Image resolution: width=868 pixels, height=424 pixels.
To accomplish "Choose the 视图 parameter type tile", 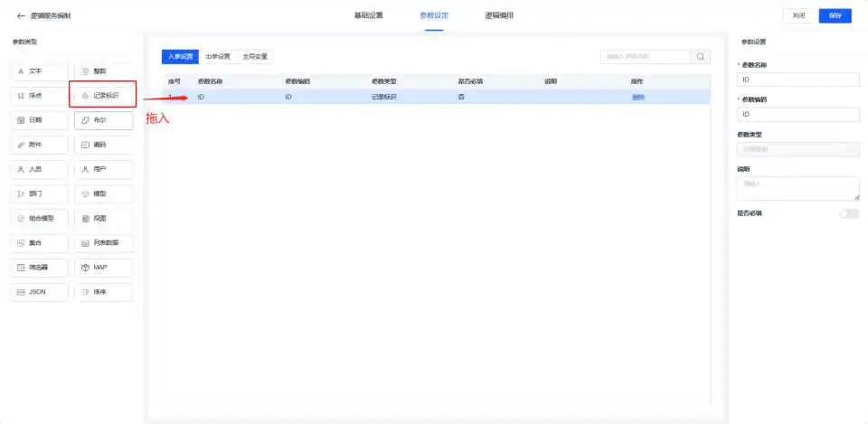I will [x=103, y=218].
